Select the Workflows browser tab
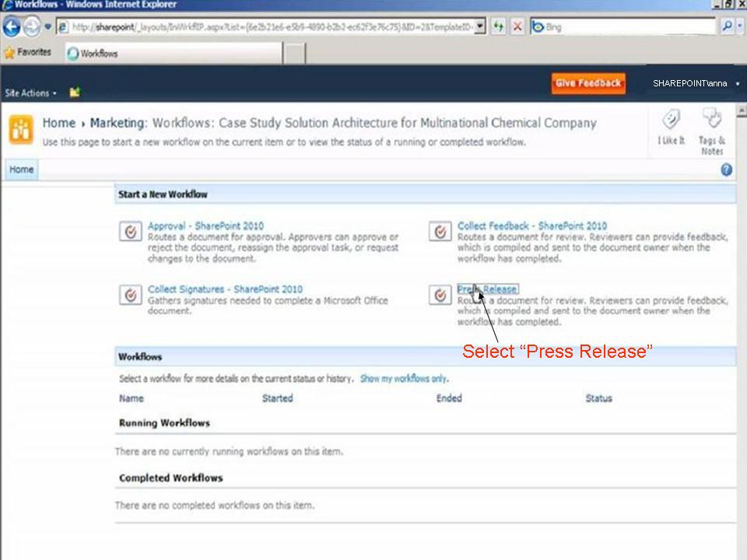747x560 pixels. [x=174, y=54]
